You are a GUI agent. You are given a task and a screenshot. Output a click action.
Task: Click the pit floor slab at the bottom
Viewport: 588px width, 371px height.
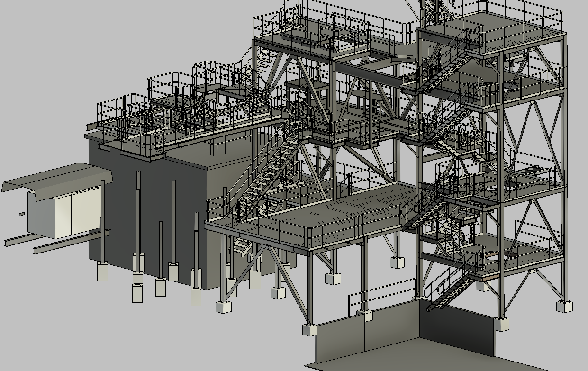click(403, 358)
